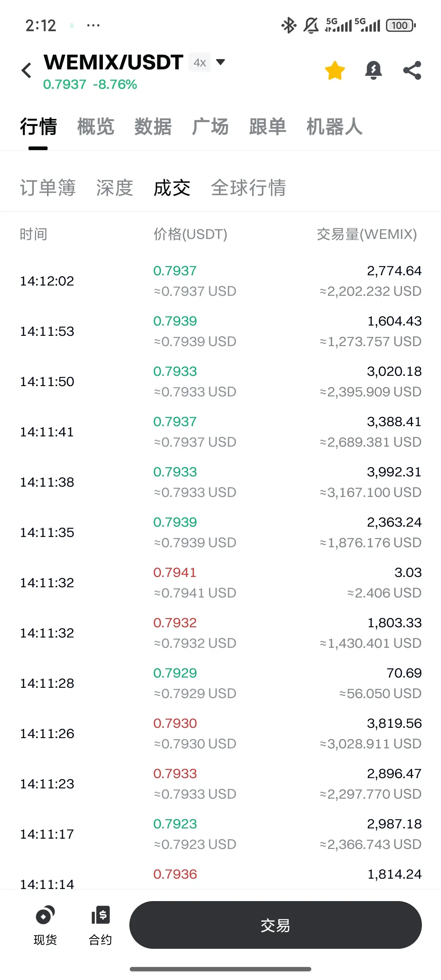This screenshot has width=441, height=980.
Task: Expand the WEMIX/USDT pair dropdown arrow
Action: pos(220,62)
